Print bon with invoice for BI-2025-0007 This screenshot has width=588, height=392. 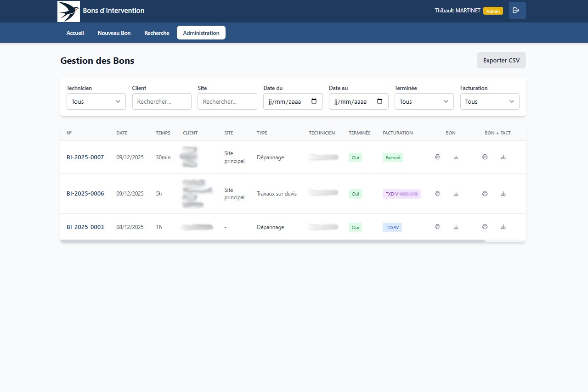point(485,157)
